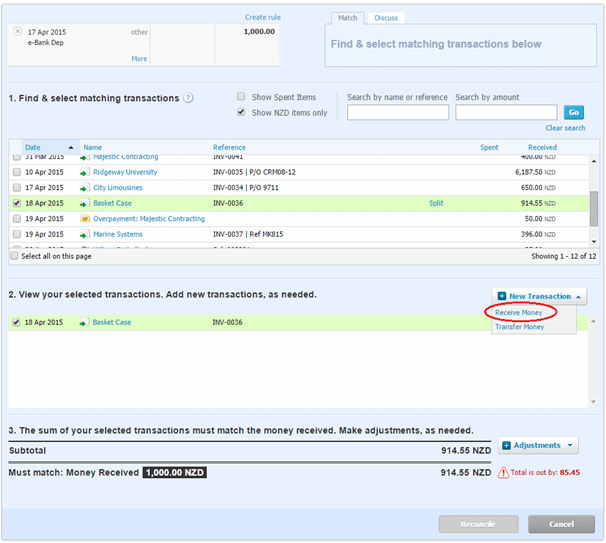Click the Basket Case invoice icon in list

point(83,203)
